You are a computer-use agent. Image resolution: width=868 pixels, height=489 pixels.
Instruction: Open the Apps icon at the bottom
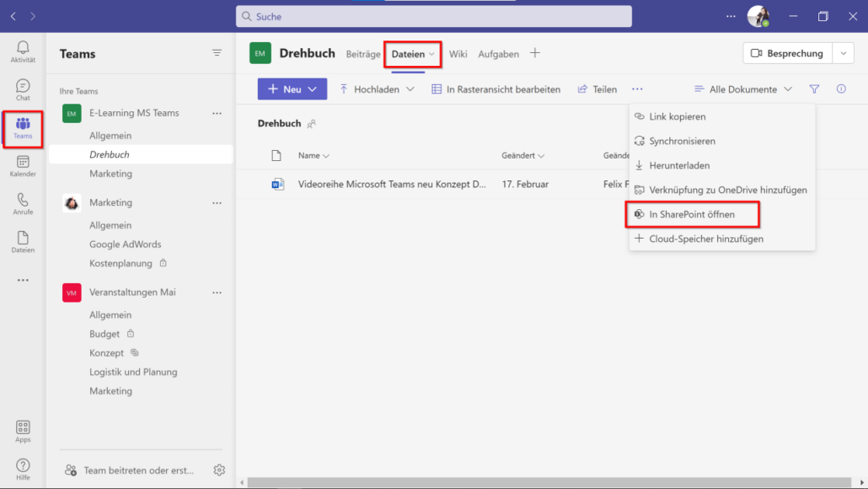pyautogui.click(x=23, y=431)
